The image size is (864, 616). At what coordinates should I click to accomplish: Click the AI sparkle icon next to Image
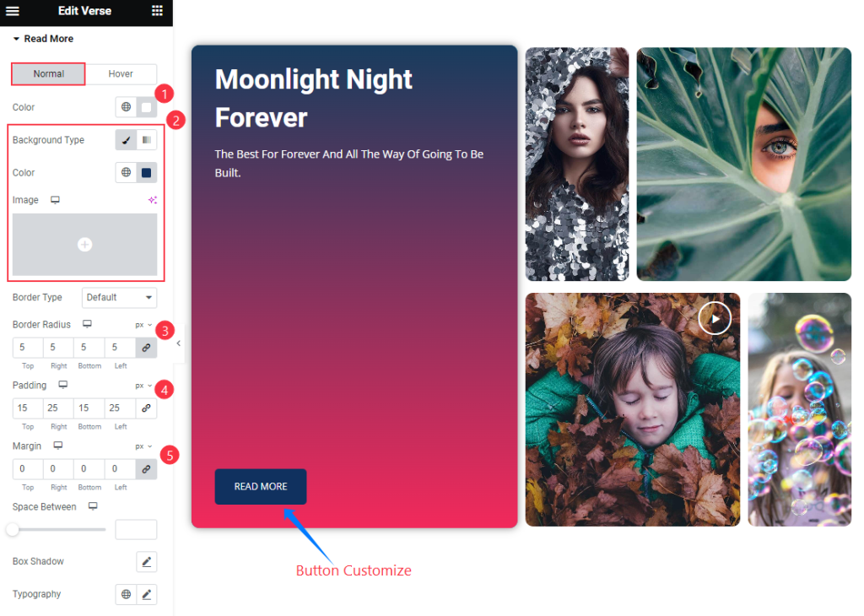click(x=153, y=200)
